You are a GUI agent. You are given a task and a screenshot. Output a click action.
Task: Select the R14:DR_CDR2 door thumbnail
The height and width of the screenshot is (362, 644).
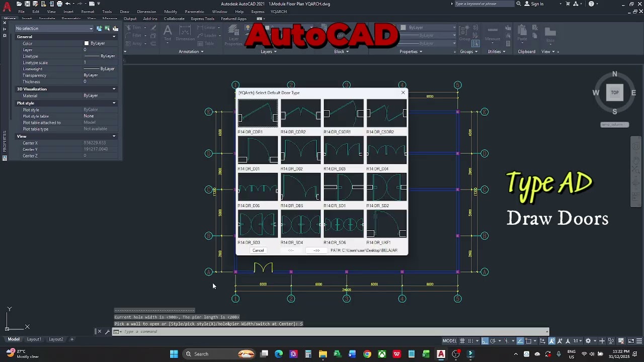pos(300,113)
